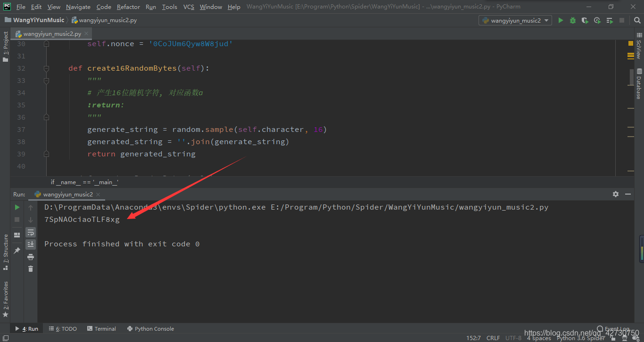Viewport: 644px width, 342px height.
Task: Run with Coverage from the toolbar
Action: click(x=585, y=20)
